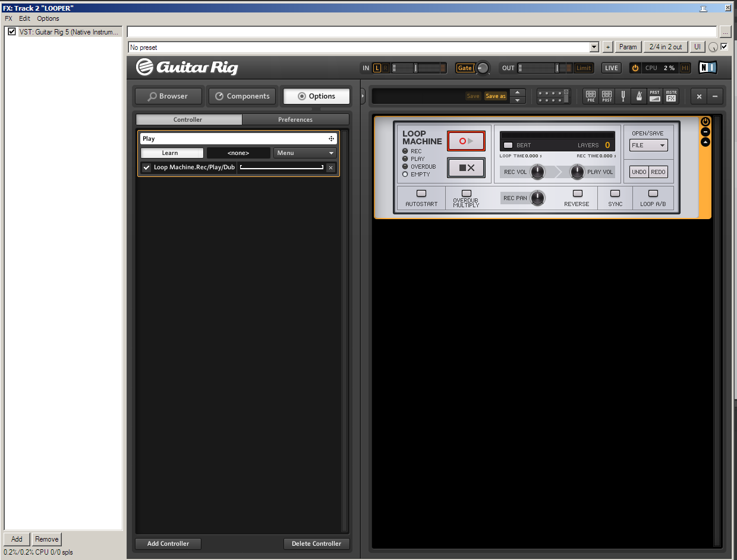Open the Components tab

pyautogui.click(x=242, y=96)
